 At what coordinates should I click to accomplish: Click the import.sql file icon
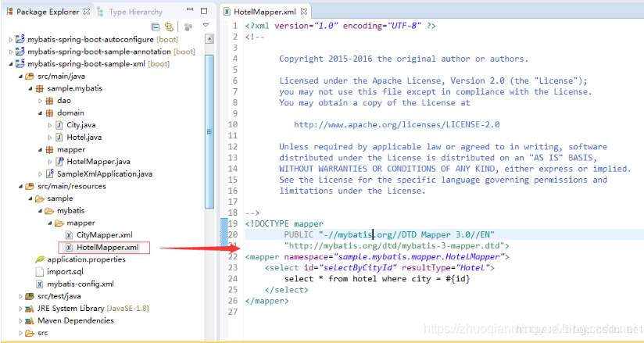point(39,272)
